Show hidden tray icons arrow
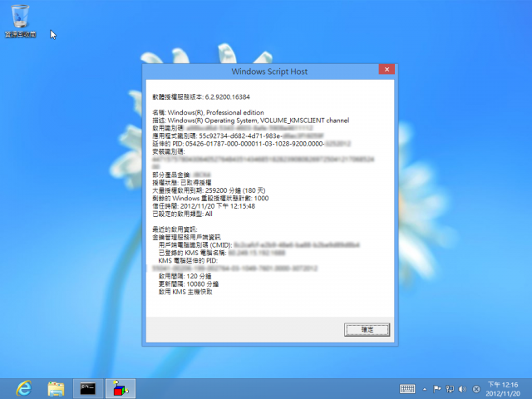532x399 pixels. point(425,389)
